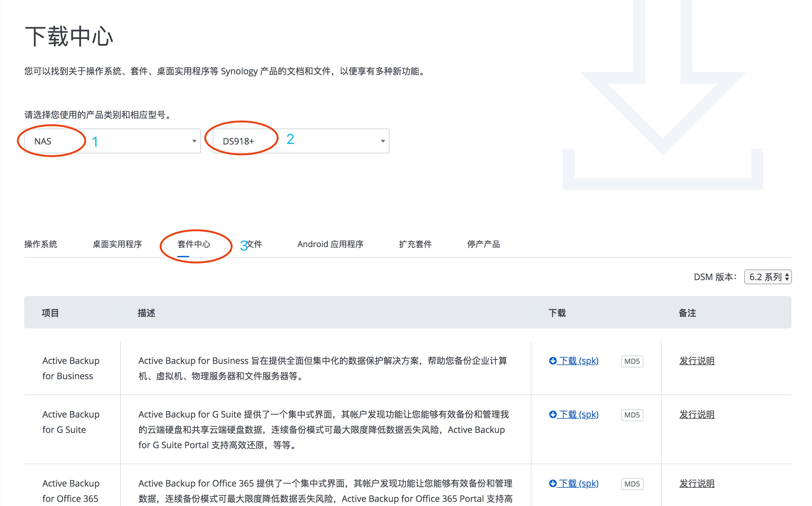Click the 'DSM 版本:' label
Viewport: 812px width, 506px height.
715,277
